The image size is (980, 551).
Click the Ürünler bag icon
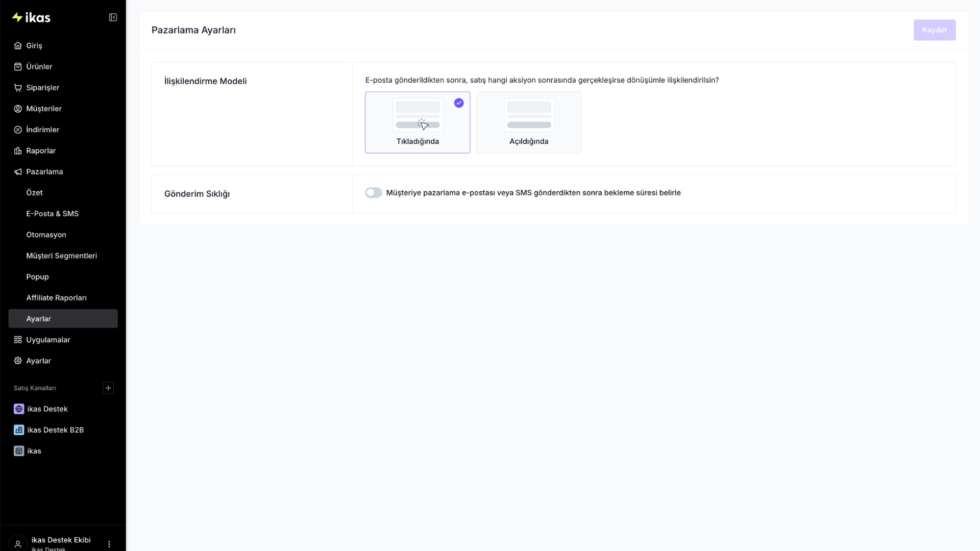pyautogui.click(x=18, y=66)
